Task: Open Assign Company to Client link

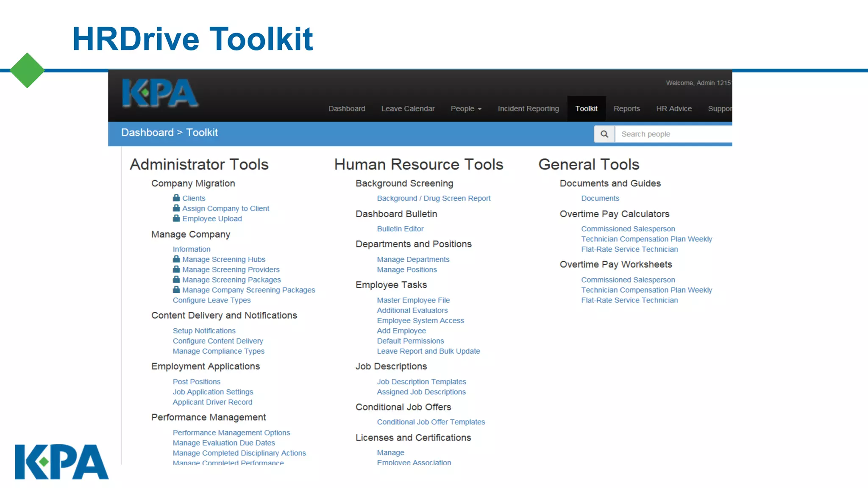Action: pos(225,208)
